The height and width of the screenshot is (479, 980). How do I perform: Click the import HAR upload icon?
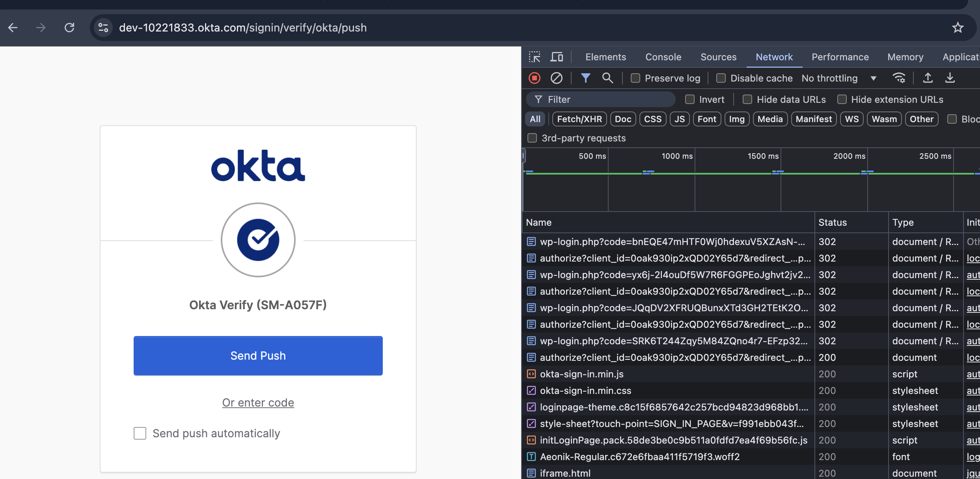click(x=928, y=78)
